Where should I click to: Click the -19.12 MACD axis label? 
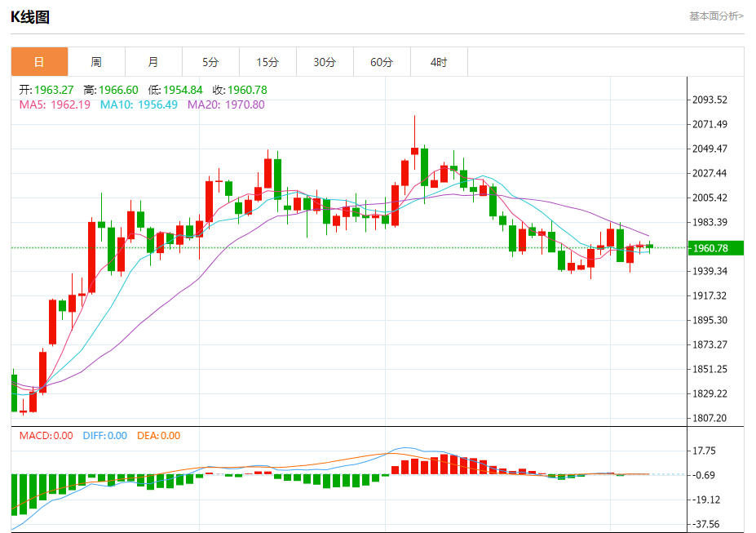tap(706, 500)
